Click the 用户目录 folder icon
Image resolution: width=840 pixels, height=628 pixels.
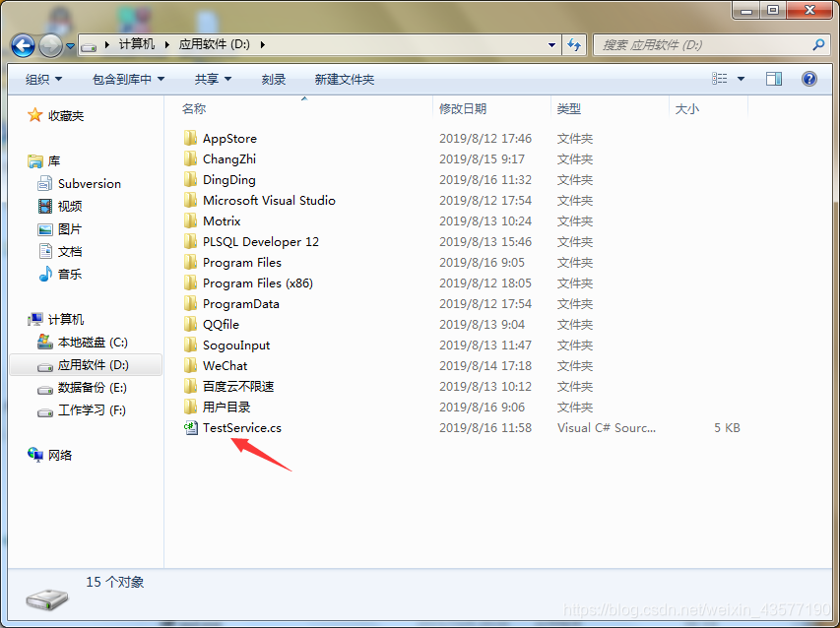[x=190, y=407]
